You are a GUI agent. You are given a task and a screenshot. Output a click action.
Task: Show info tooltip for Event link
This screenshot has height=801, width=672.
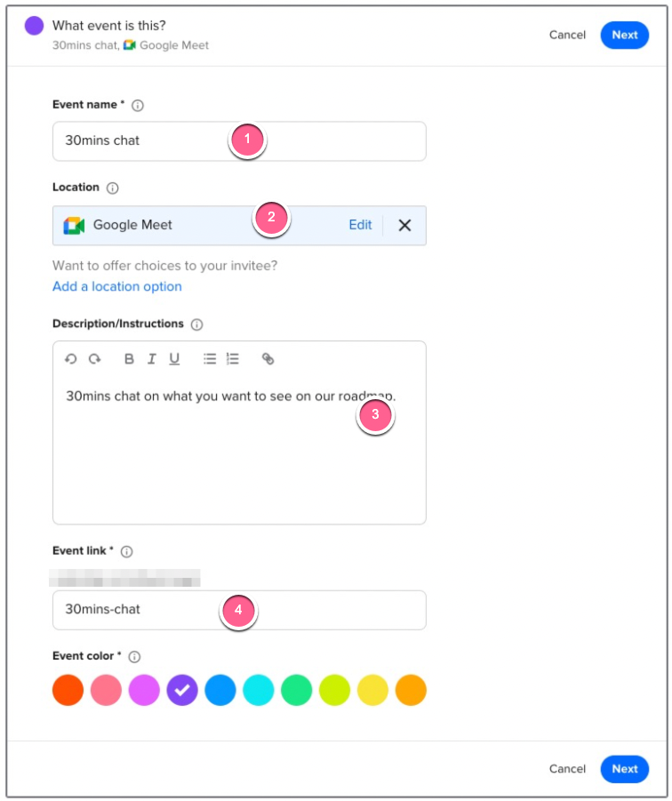[127, 551]
